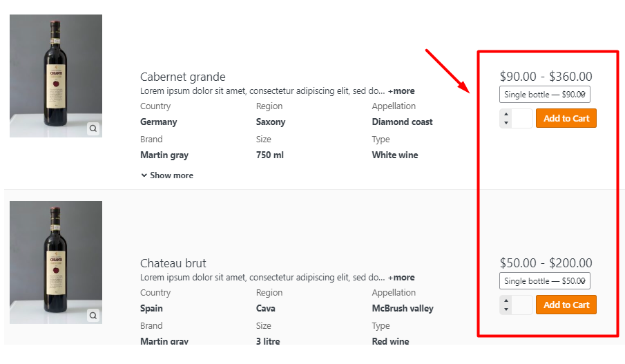Open magnifier icon on Cabernet grande image
This screenshot has height=364, width=625.
93,128
